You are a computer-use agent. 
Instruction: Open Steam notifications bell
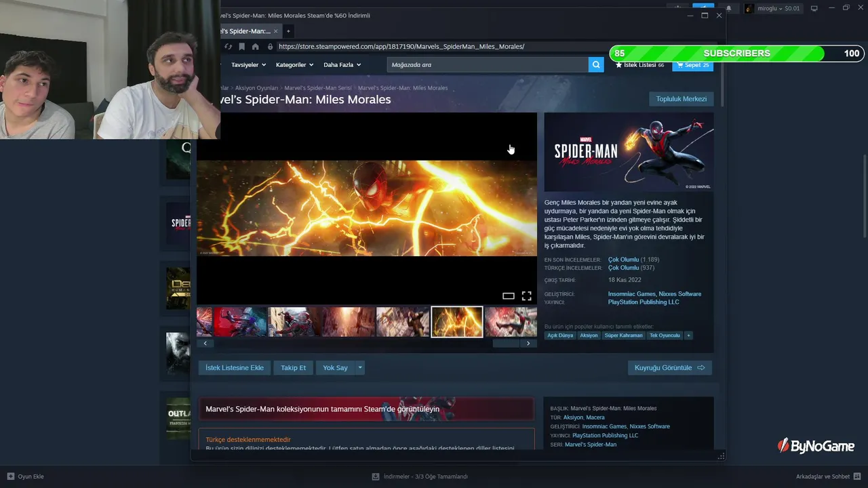coord(728,8)
